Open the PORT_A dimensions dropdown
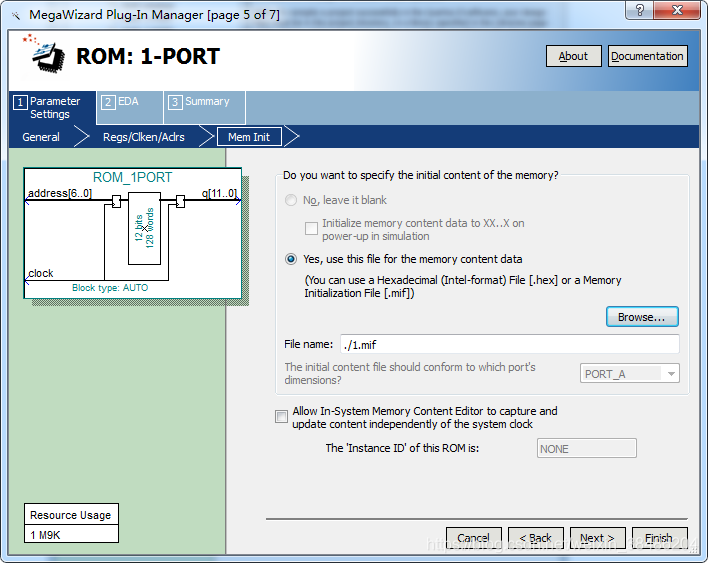The height and width of the screenshot is (563, 708). pos(629,374)
